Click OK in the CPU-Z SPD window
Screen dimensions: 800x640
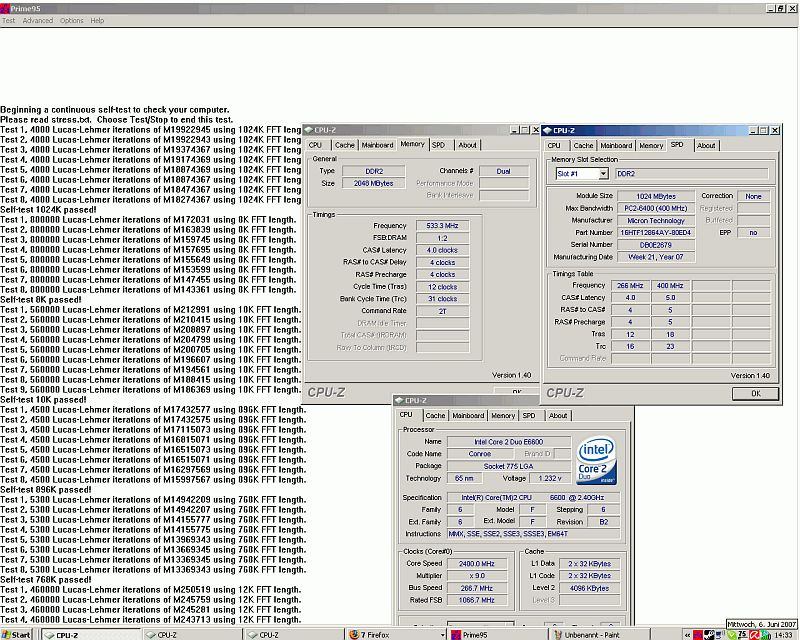coord(756,393)
